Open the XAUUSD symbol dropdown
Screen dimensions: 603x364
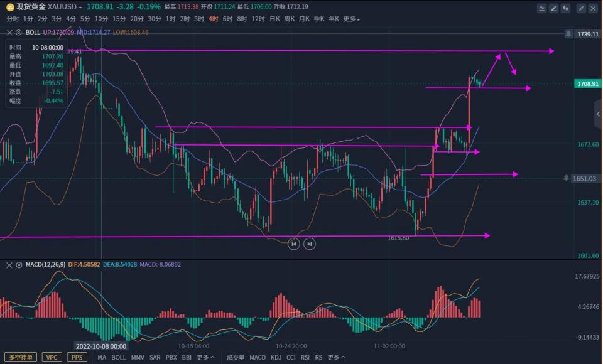(81, 7)
